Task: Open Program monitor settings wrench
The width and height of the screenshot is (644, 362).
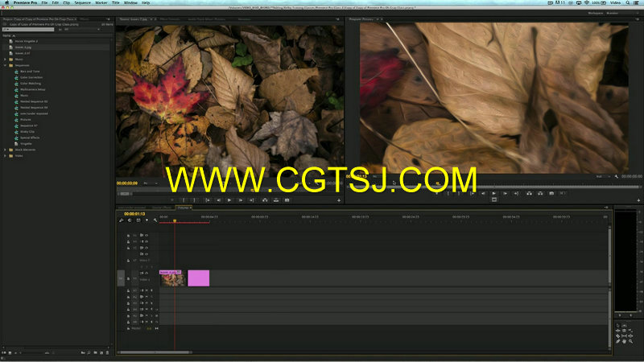Action: pyautogui.click(x=617, y=176)
